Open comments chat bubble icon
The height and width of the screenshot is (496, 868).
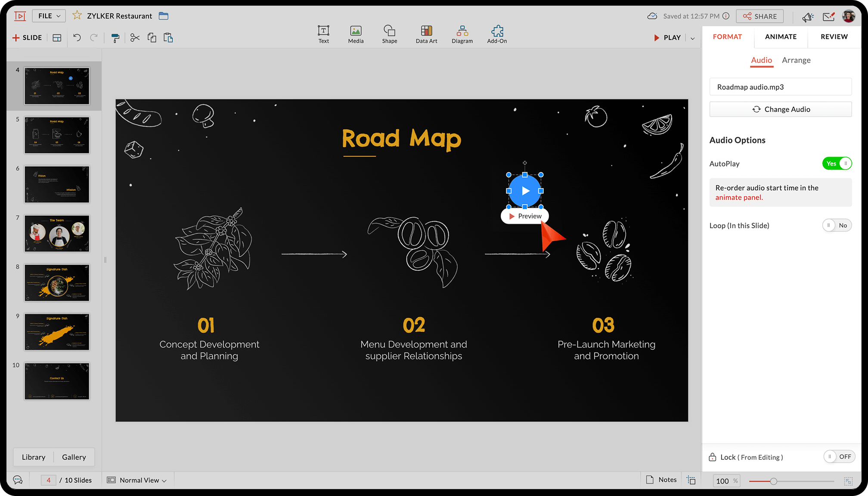pyautogui.click(x=18, y=480)
